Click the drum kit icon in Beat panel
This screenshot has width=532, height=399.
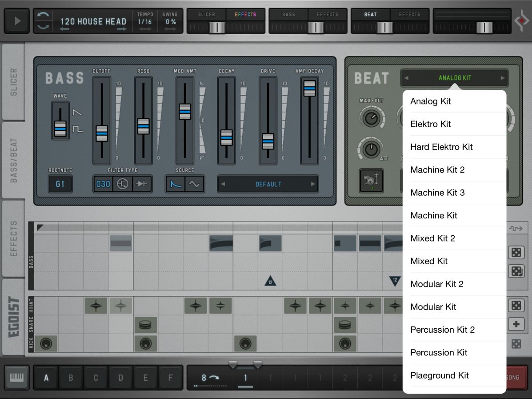[x=371, y=181]
